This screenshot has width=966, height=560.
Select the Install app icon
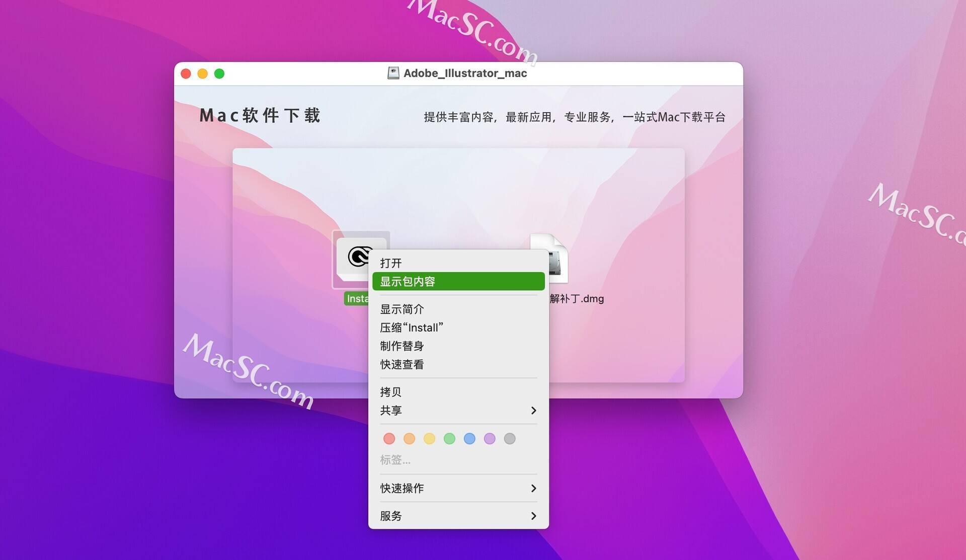pyautogui.click(x=353, y=259)
